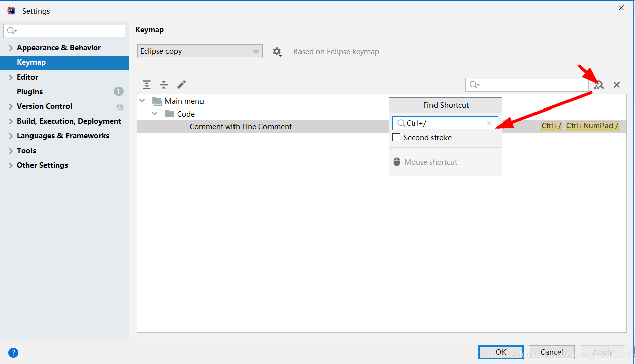
Task: Click the Apply button
Action: [x=602, y=352]
